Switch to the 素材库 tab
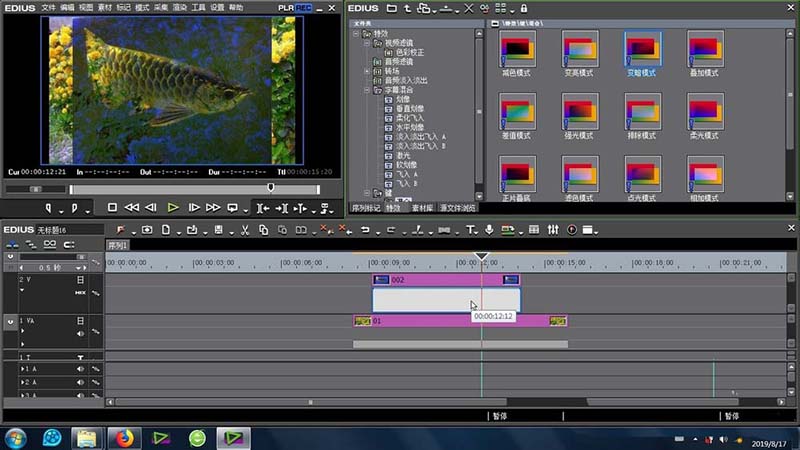This screenshot has height=450, width=800. pyautogui.click(x=423, y=208)
